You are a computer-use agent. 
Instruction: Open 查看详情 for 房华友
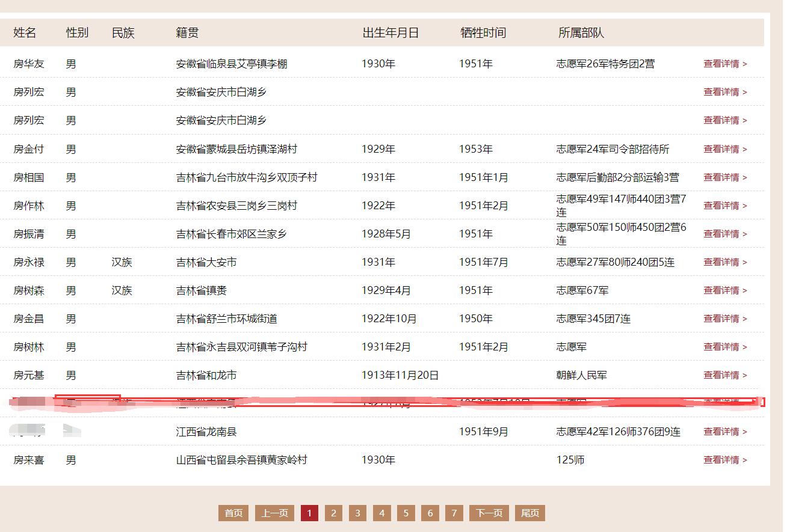(725, 64)
